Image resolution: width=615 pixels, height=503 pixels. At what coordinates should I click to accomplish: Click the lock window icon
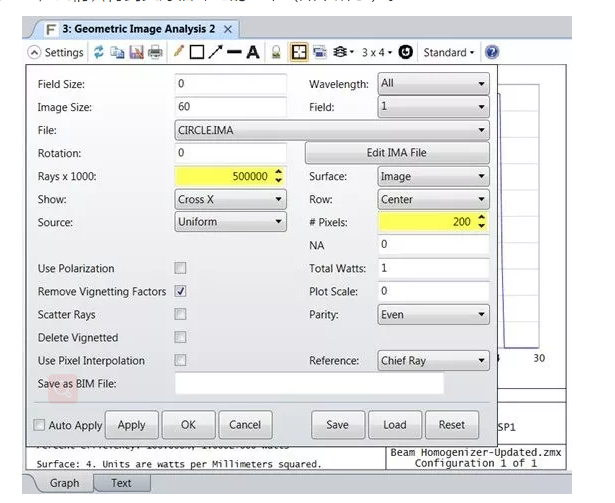[276, 52]
